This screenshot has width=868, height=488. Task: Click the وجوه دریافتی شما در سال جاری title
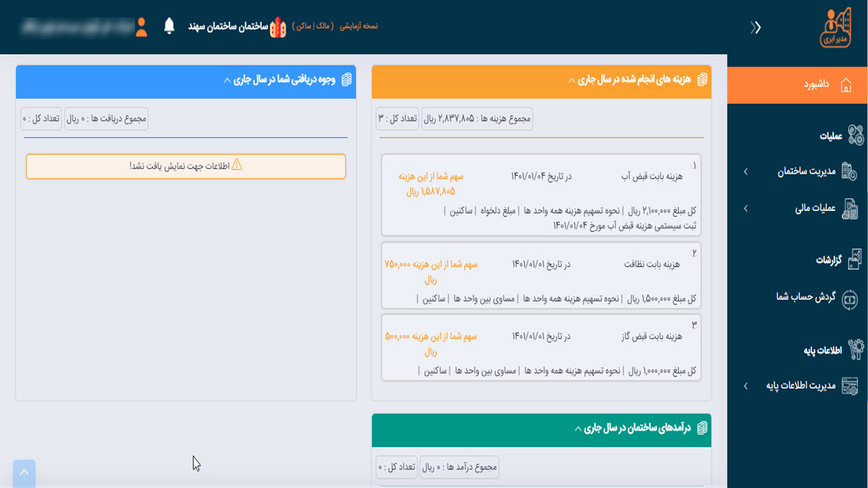coord(284,80)
